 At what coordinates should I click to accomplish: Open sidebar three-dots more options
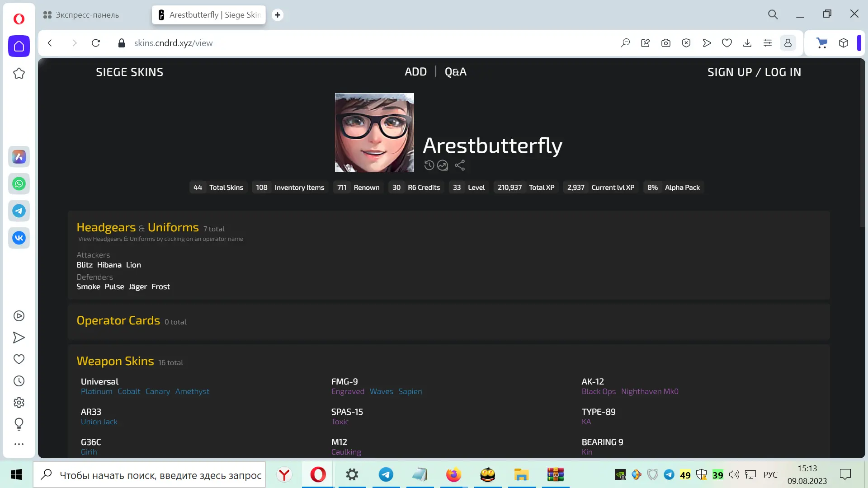[19, 444]
